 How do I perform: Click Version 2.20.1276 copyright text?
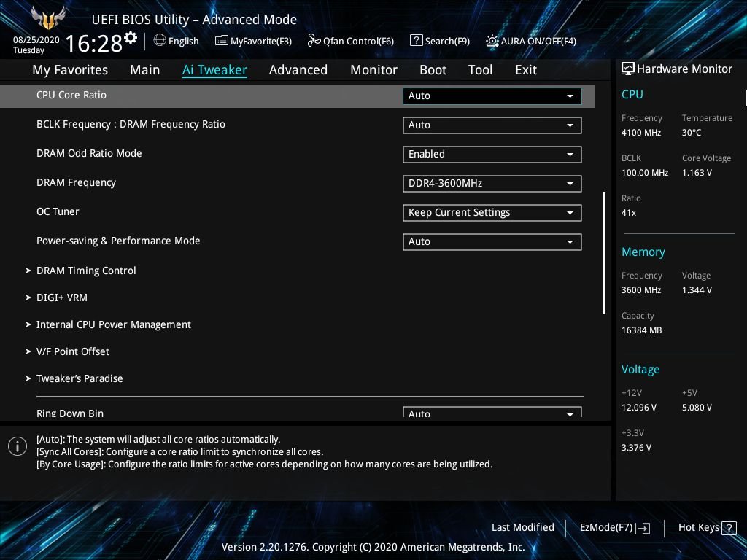point(373,547)
